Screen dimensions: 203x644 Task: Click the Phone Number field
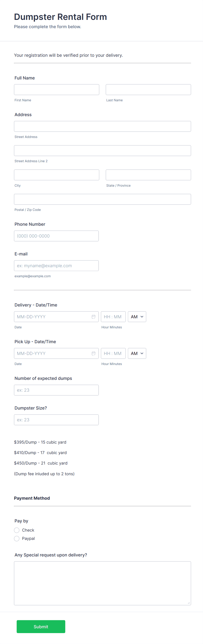click(x=56, y=236)
